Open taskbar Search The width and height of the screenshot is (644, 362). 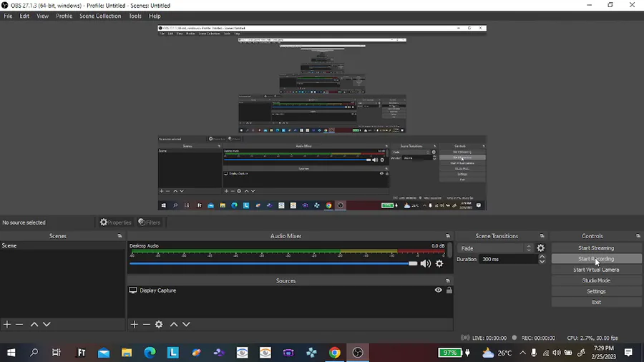click(34, 353)
